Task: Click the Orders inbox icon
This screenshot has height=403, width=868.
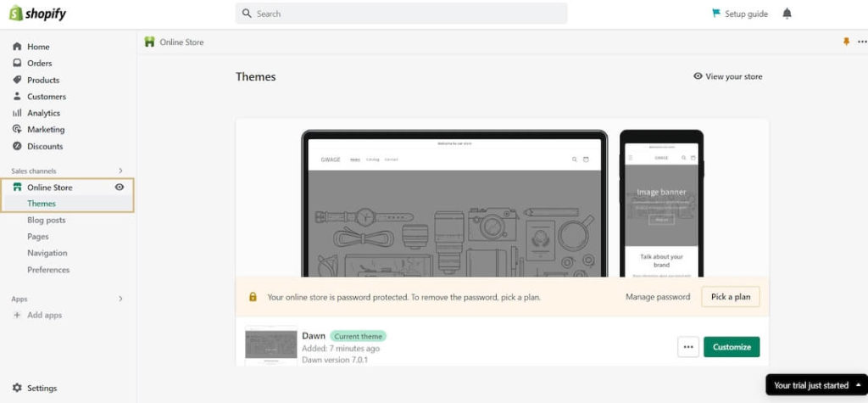Action: [x=17, y=63]
